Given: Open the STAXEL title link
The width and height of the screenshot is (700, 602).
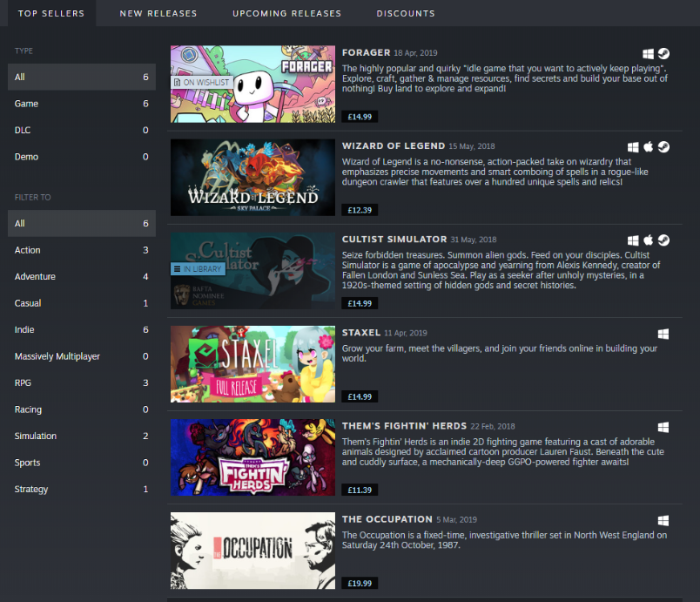Looking at the screenshot, I should point(361,333).
